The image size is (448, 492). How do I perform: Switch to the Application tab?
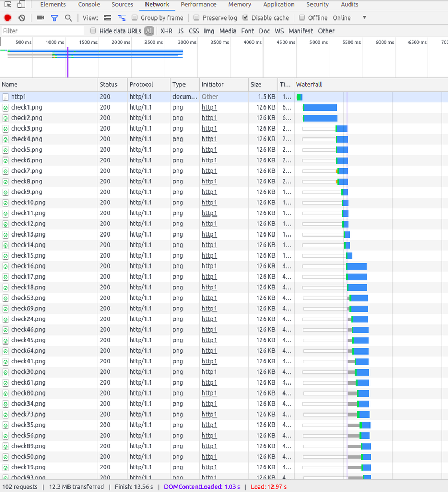click(x=279, y=4)
